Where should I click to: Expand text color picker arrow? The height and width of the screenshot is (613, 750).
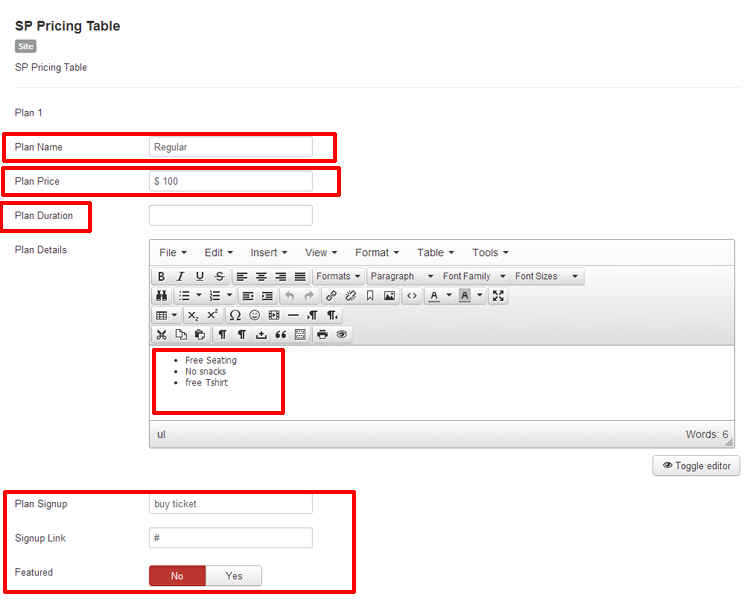click(x=449, y=296)
